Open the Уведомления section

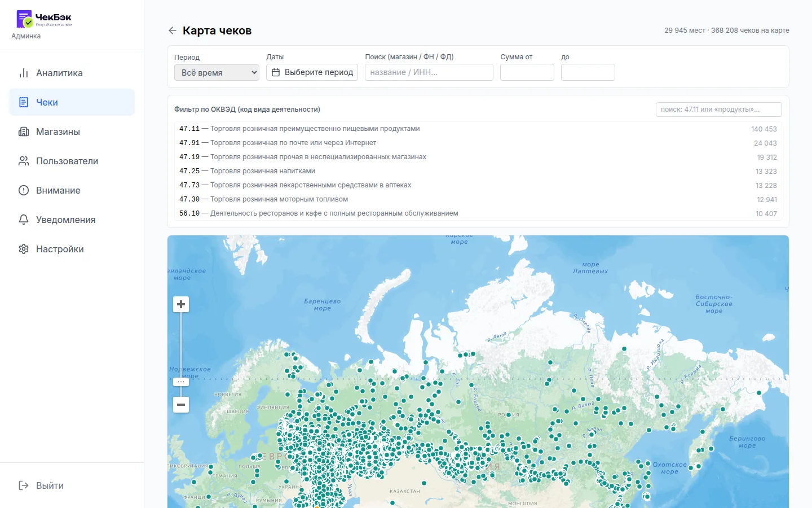tap(72, 220)
